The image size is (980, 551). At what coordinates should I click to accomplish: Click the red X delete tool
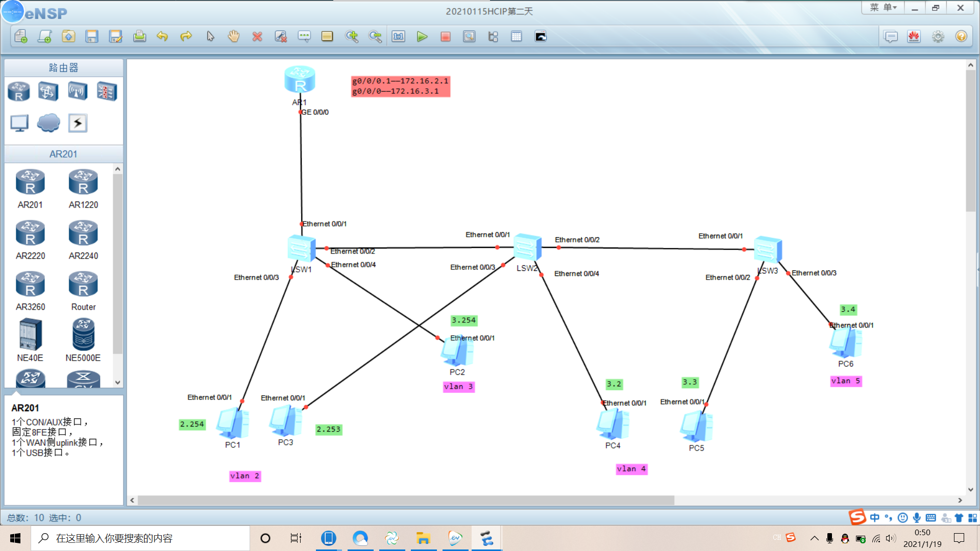257,37
